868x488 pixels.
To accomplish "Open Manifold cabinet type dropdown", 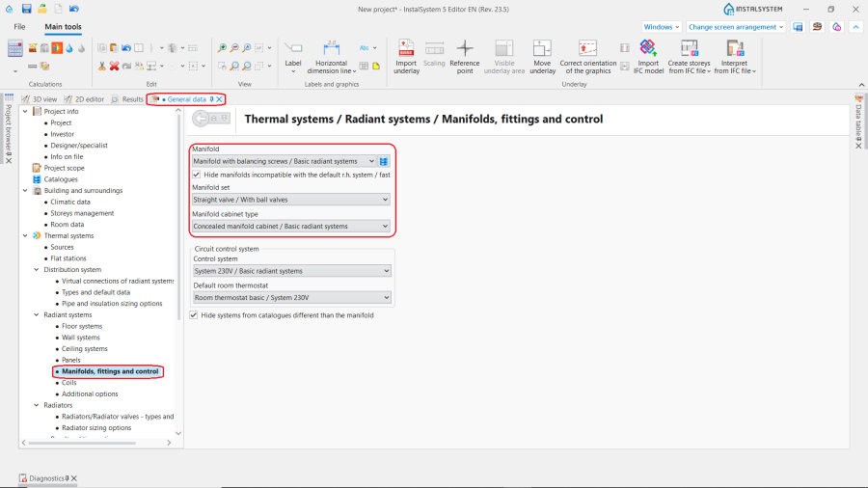I will click(x=290, y=226).
